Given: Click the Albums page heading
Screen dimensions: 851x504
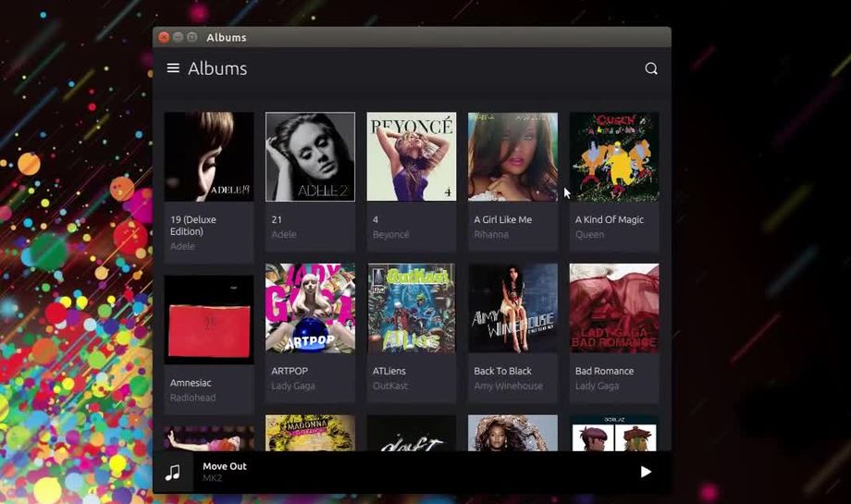Looking at the screenshot, I should click(217, 68).
